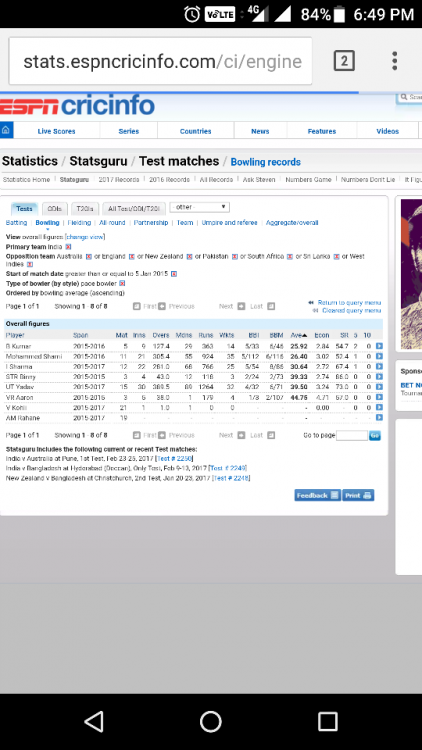The width and height of the screenshot is (422, 750).
Task: Open the 'other' format dropdown
Action: pyautogui.click(x=200, y=207)
